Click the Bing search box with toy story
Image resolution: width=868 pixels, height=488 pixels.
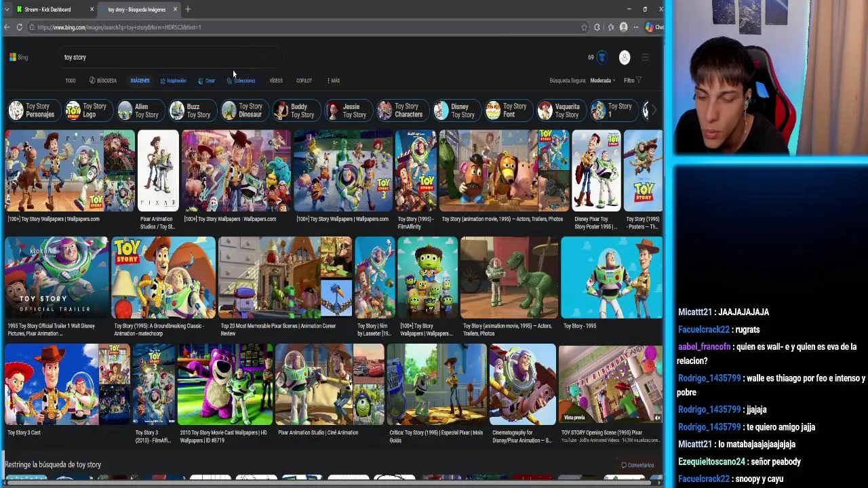(170, 57)
